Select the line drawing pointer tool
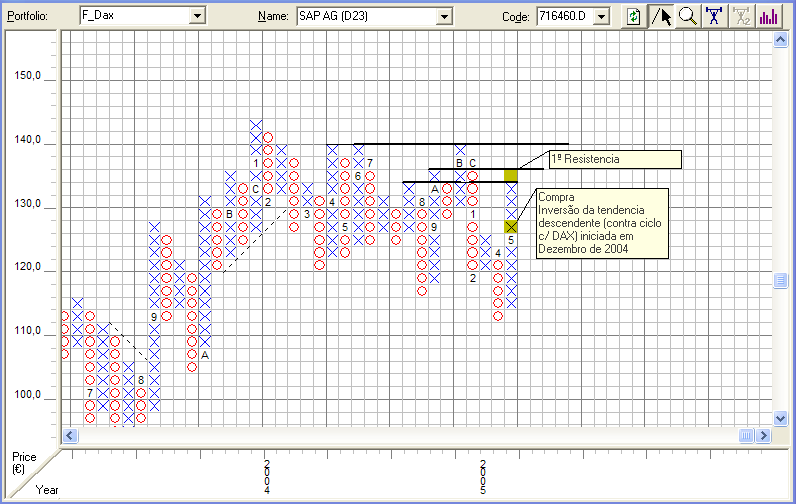This screenshot has height=504, width=796. click(x=661, y=16)
